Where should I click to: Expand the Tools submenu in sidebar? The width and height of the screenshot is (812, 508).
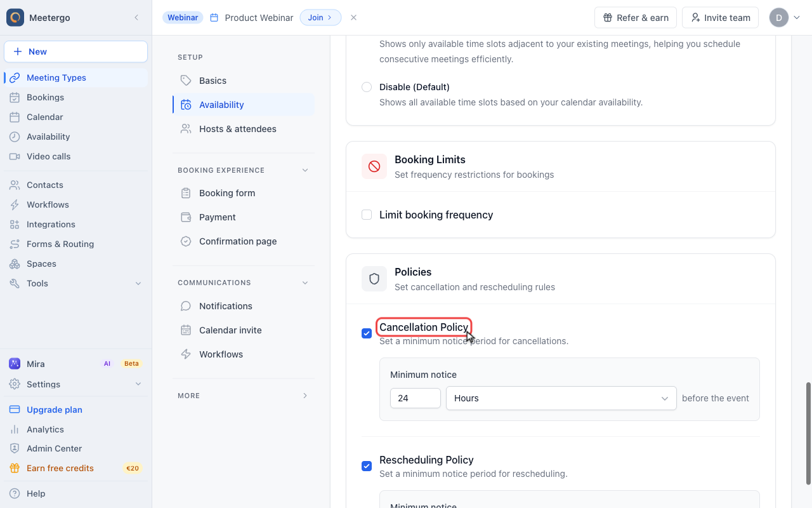click(138, 283)
